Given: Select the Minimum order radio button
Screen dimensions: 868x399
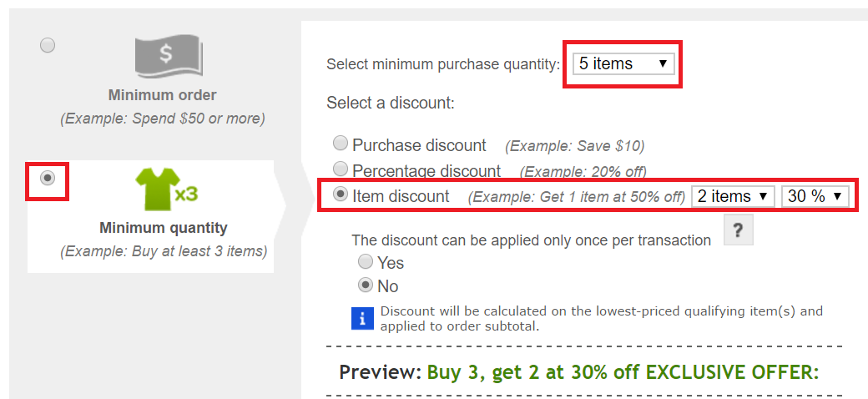Looking at the screenshot, I should click(48, 45).
